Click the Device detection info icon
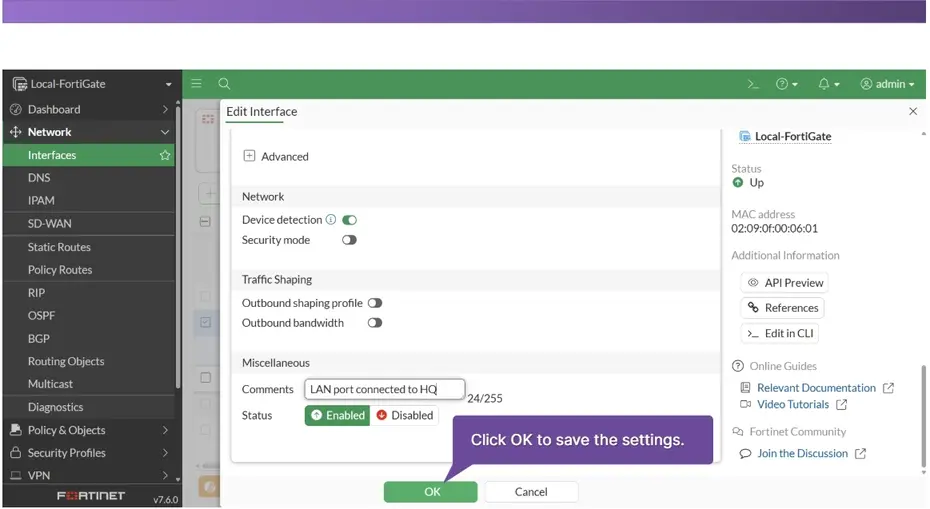The width and height of the screenshot is (930, 509). coord(331,219)
